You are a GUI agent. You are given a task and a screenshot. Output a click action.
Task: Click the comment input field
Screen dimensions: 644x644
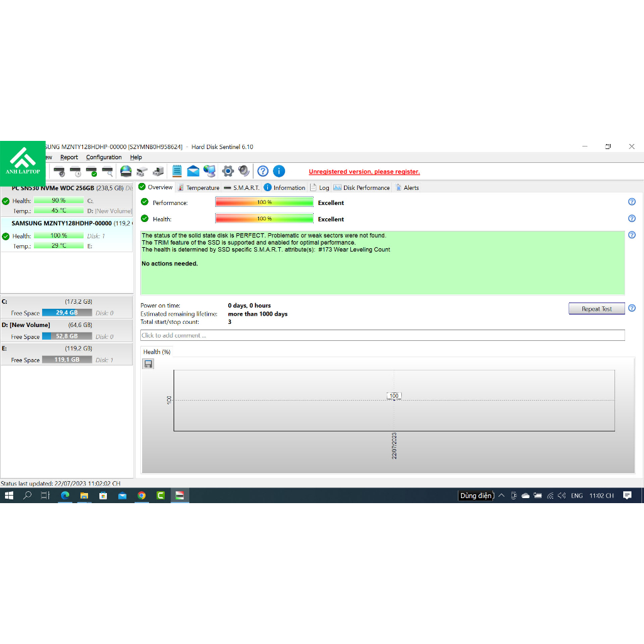pos(382,335)
